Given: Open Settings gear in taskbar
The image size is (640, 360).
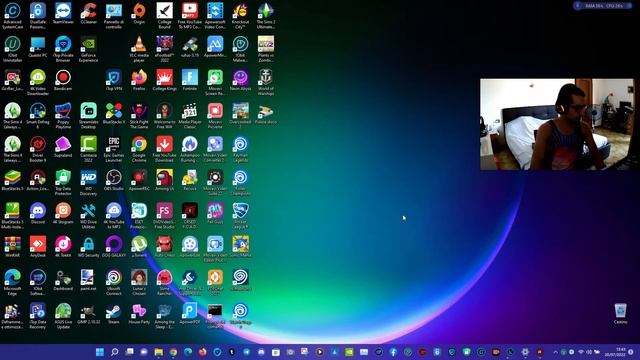Looking at the screenshot, I should (x=525, y=352).
